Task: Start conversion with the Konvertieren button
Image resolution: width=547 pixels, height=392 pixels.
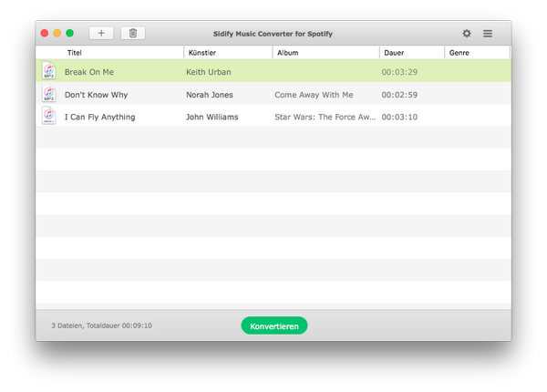Action: pos(274,325)
